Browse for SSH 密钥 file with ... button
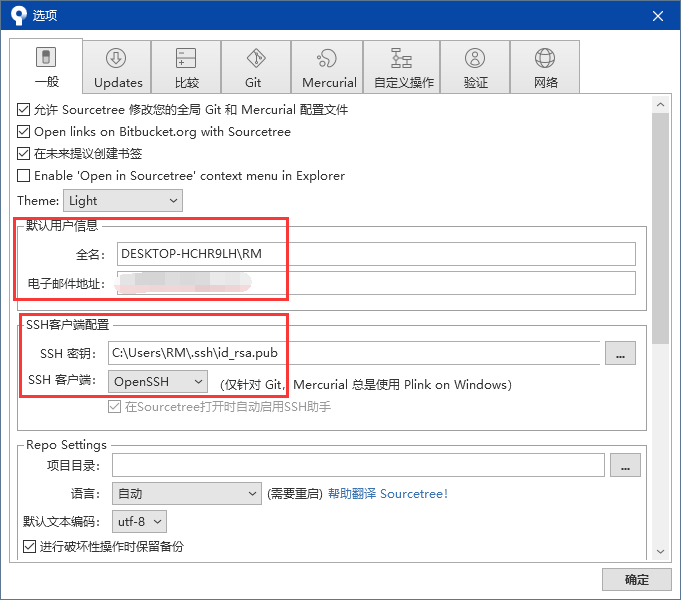This screenshot has width=681, height=600. click(620, 353)
